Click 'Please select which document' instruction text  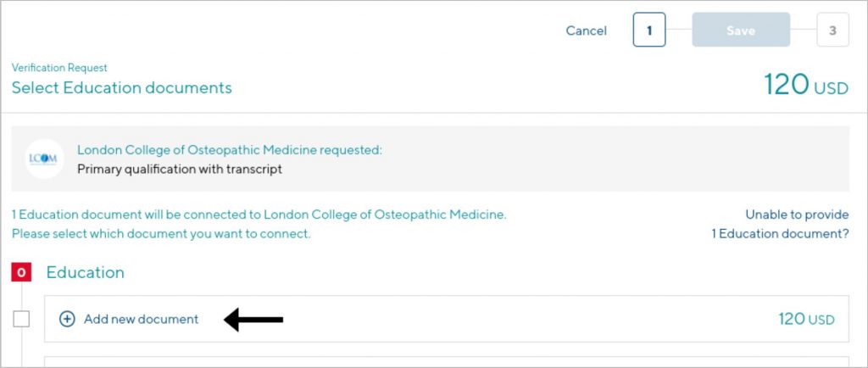click(x=161, y=234)
